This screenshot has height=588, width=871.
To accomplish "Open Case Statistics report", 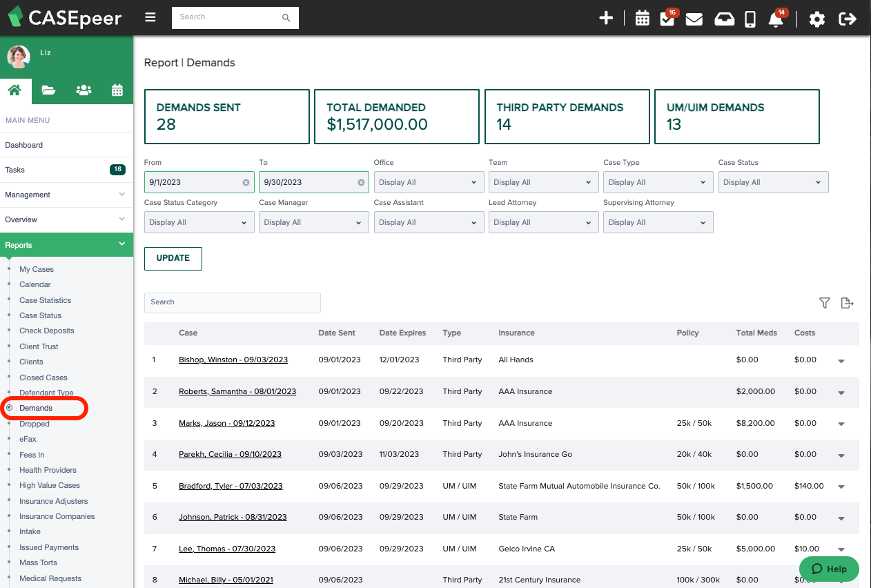I will [x=46, y=300].
